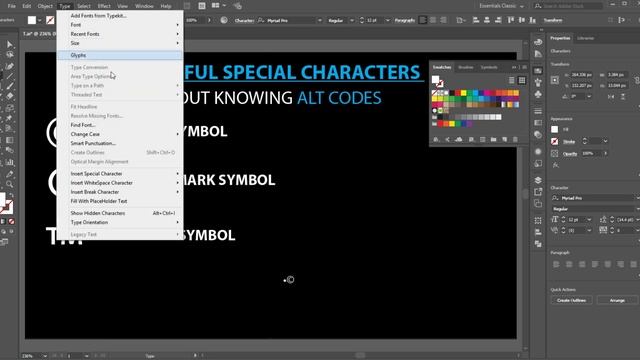Toggle left paragraph alignment in control bar
This screenshot has width=640, height=360.
[423, 20]
